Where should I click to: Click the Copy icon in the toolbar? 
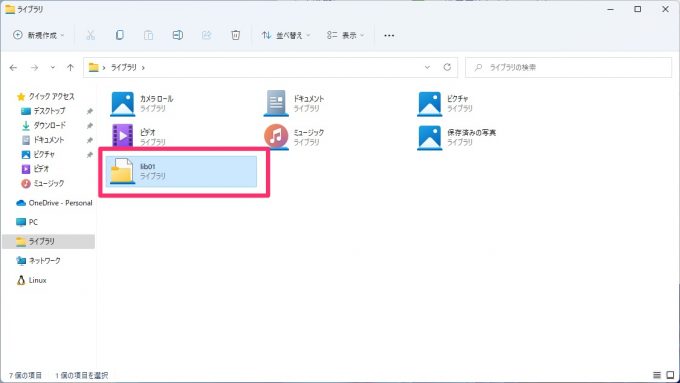(119, 35)
